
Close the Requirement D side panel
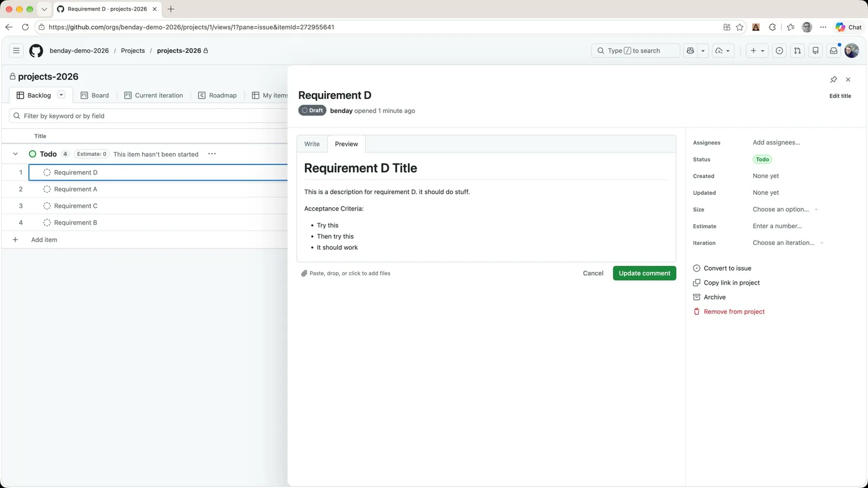point(848,80)
